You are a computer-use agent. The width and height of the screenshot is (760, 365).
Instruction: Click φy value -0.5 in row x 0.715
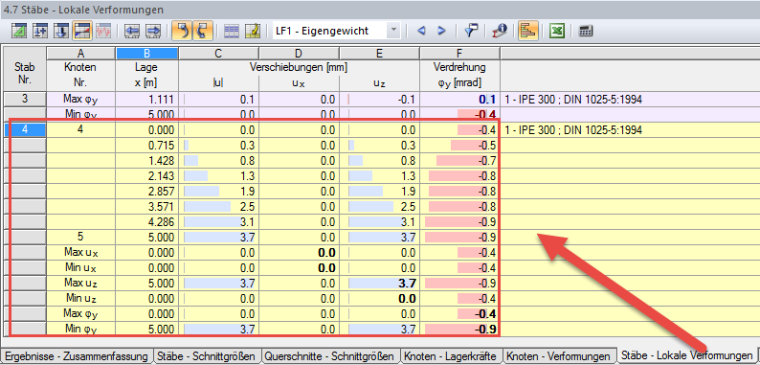point(459,145)
